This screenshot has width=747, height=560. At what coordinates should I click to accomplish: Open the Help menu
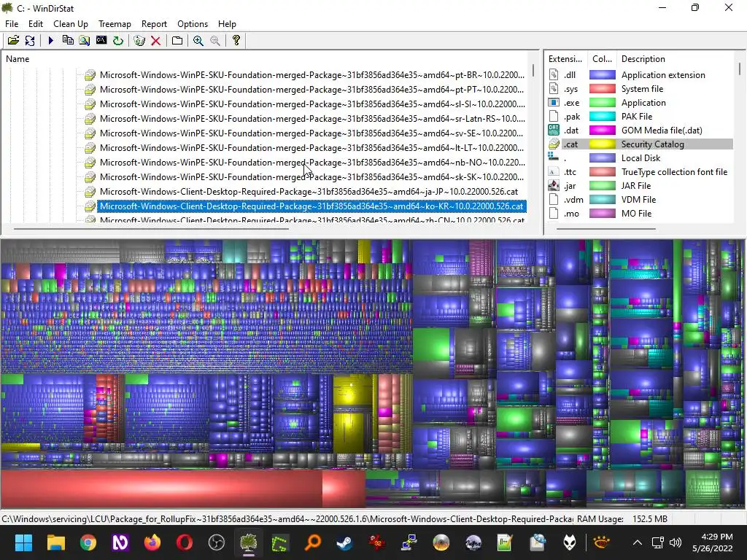pos(227,24)
